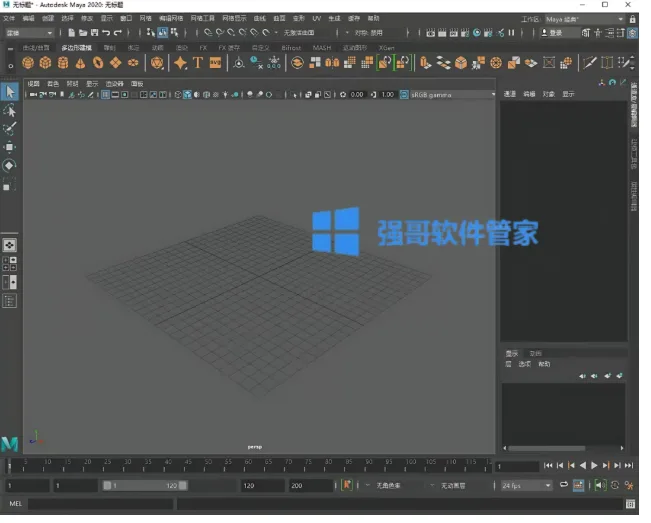Screen dimensions: 651x523
Task: Go to end of playback range
Action: tap(629, 466)
